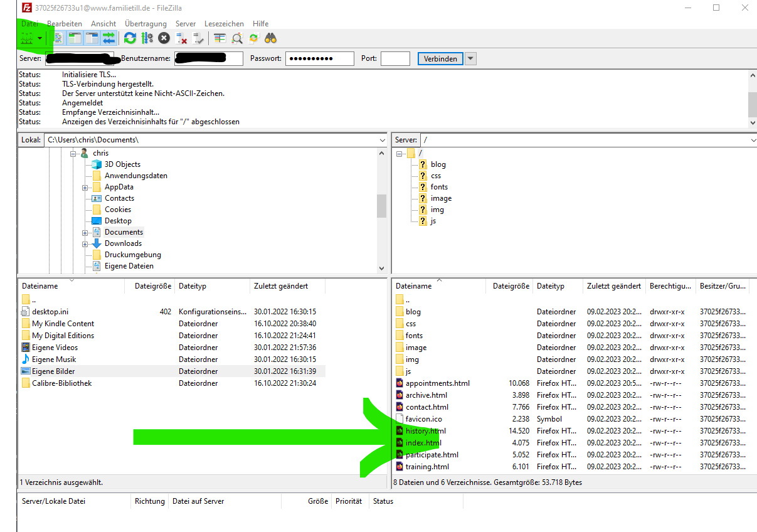The width and height of the screenshot is (757, 532).
Task: Select training.html file icon
Action: [400, 467]
